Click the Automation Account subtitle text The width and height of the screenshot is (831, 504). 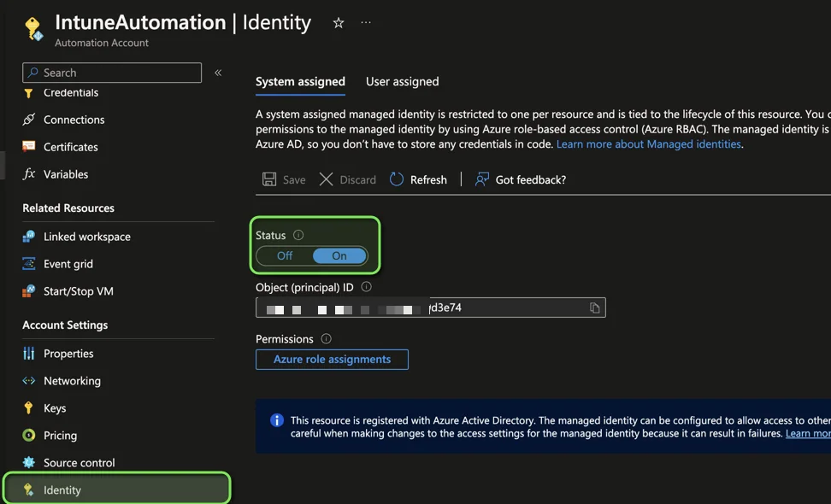pyautogui.click(x=102, y=43)
